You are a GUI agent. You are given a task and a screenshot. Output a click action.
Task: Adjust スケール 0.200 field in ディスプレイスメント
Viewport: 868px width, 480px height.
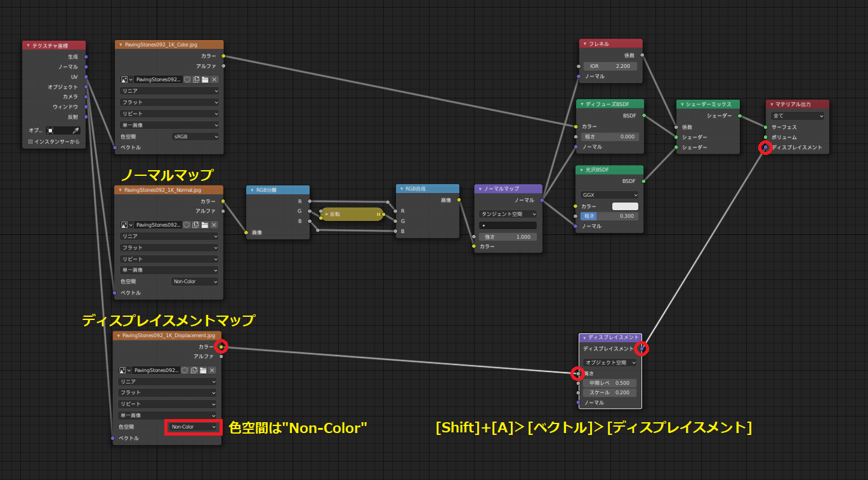point(609,393)
